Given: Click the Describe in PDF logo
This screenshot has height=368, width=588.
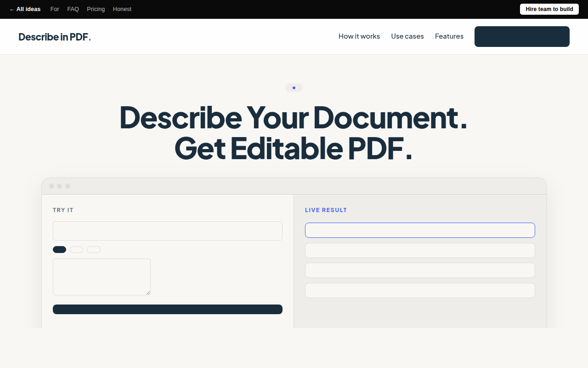Looking at the screenshot, I should (x=55, y=37).
